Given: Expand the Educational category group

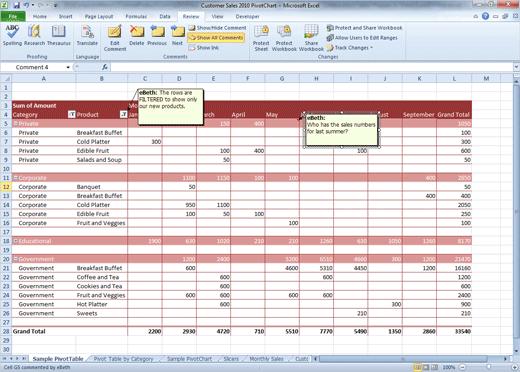Looking at the screenshot, I should tap(15, 241).
